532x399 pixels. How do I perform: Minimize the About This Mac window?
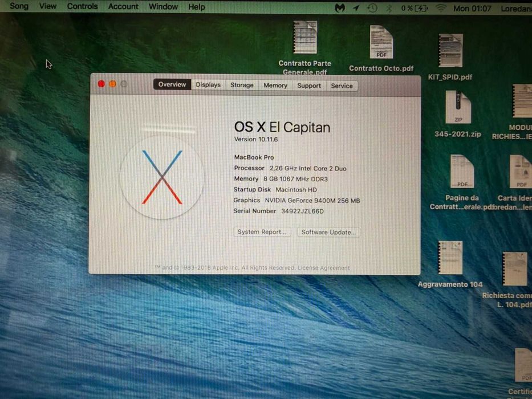[113, 84]
